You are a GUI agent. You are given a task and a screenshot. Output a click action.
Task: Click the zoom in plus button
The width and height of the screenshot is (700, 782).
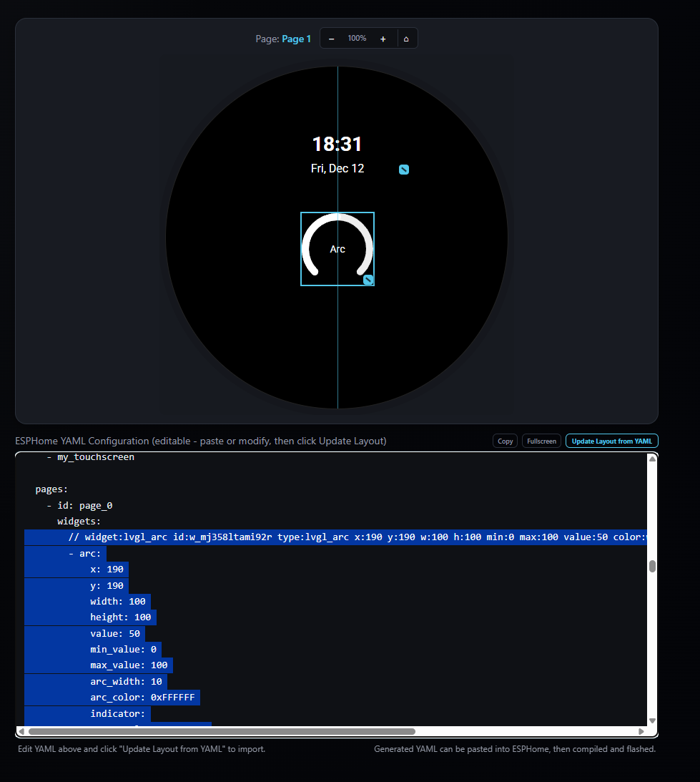(x=383, y=39)
